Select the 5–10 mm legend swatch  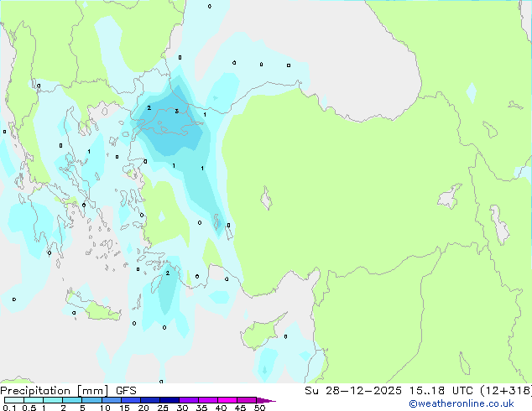point(91,400)
